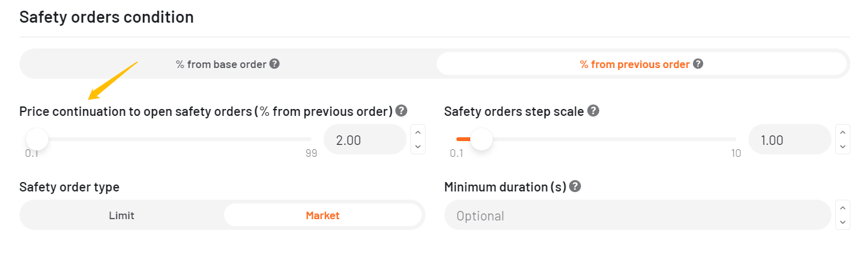The height and width of the screenshot is (262, 868).
Task: Focus the Minimum duration Optional field
Action: click(x=638, y=215)
